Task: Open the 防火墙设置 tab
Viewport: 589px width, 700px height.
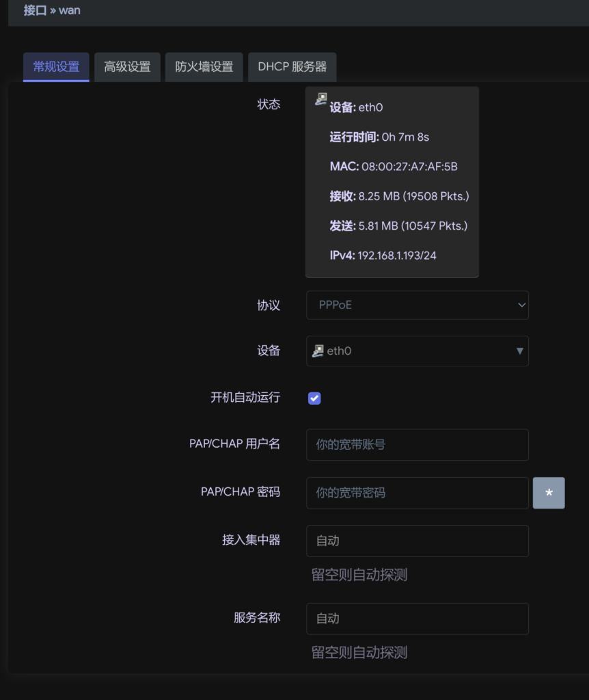Action: [x=204, y=67]
